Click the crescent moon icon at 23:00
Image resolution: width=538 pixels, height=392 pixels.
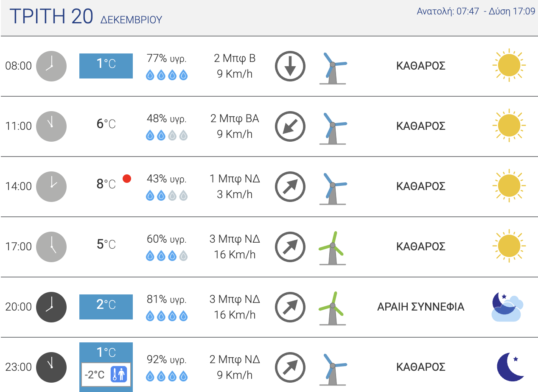(x=511, y=367)
